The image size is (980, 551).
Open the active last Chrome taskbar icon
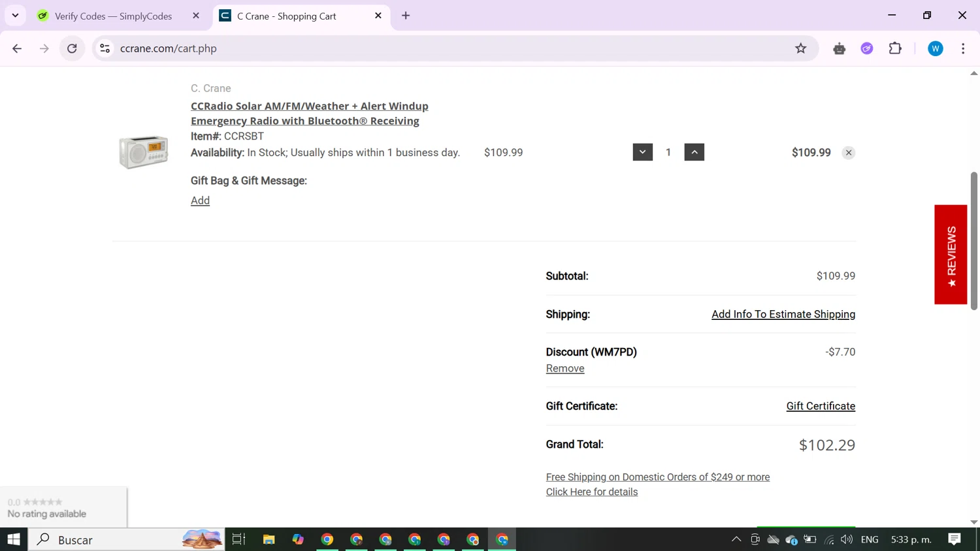point(502,539)
